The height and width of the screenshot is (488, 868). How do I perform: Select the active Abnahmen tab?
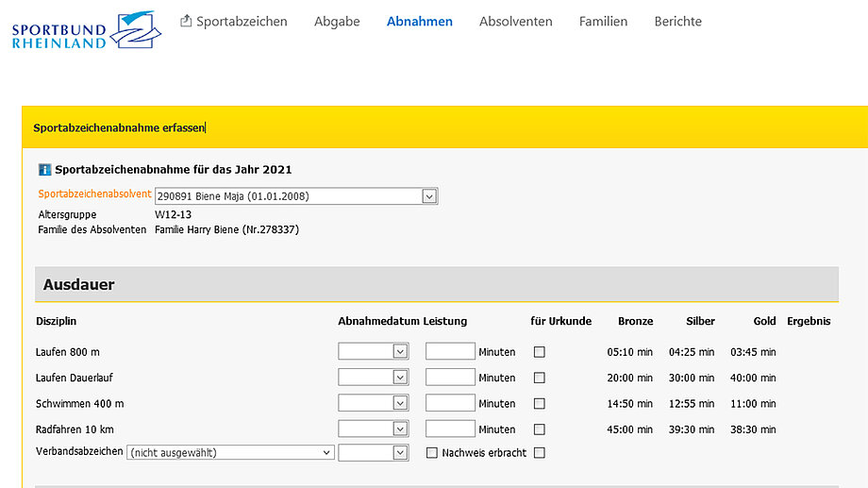419,21
